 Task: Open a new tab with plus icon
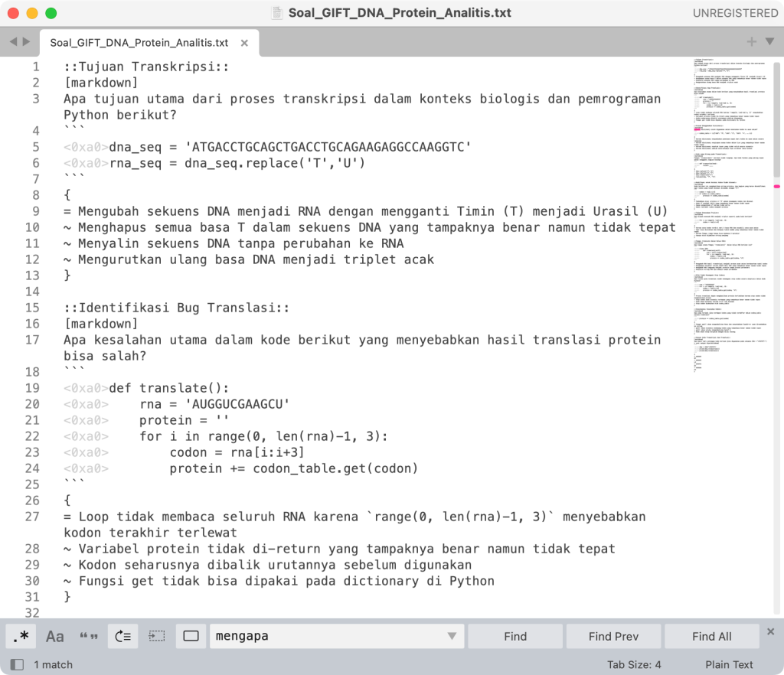751,41
